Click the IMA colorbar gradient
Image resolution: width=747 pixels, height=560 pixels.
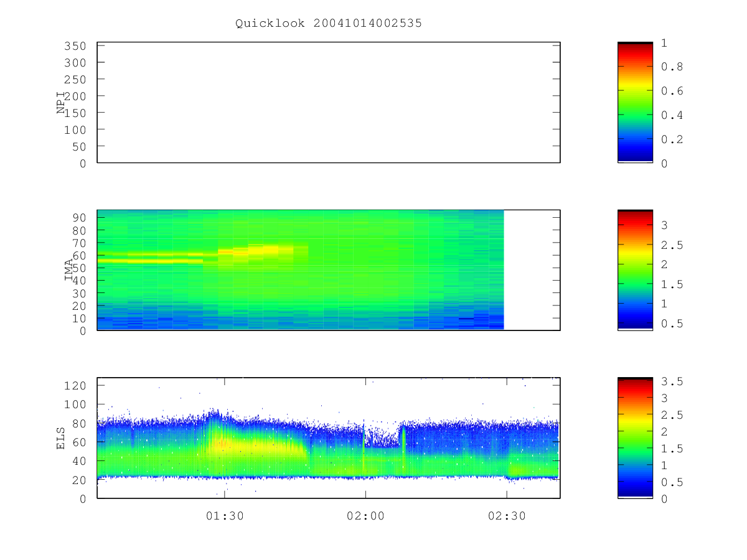coord(635,270)
